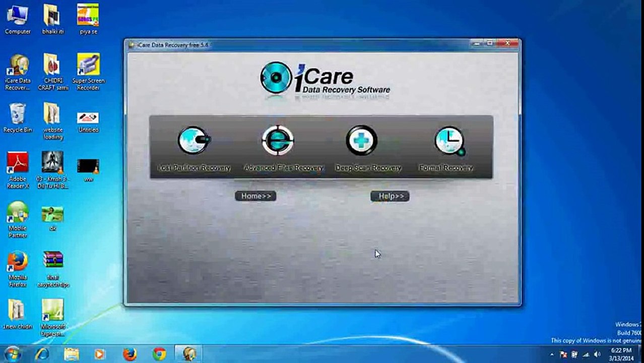The width and height of the screenshot is (644, 363).
Task: Select the Recycle Bin icon
Action: click(18, 118)
